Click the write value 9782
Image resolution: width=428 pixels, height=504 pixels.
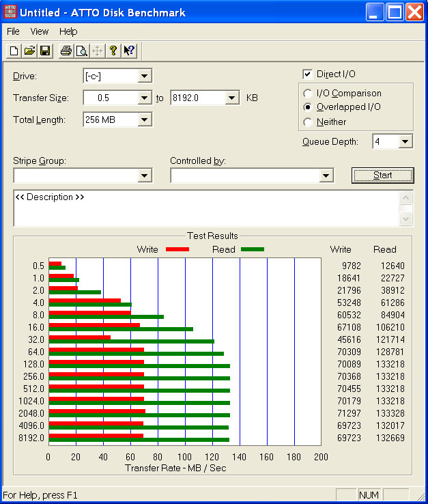pyautogui.click(x=351, y=266)
